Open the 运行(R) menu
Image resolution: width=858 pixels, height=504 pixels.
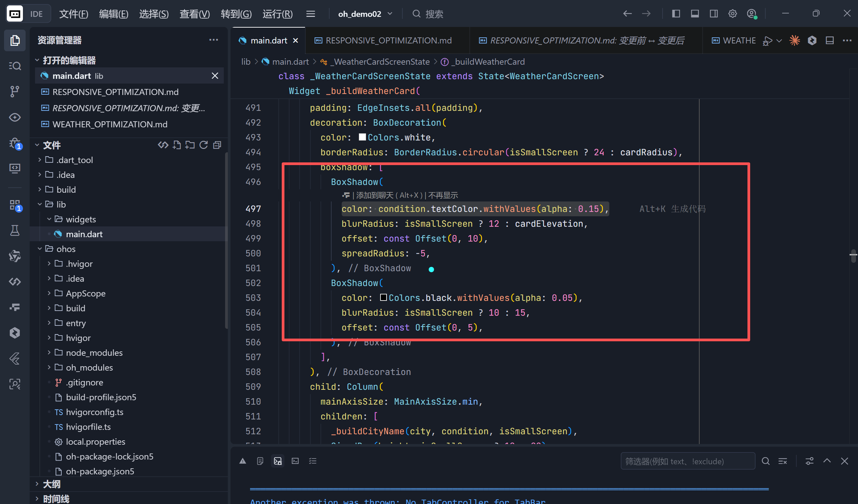click(x=277, y=14)
